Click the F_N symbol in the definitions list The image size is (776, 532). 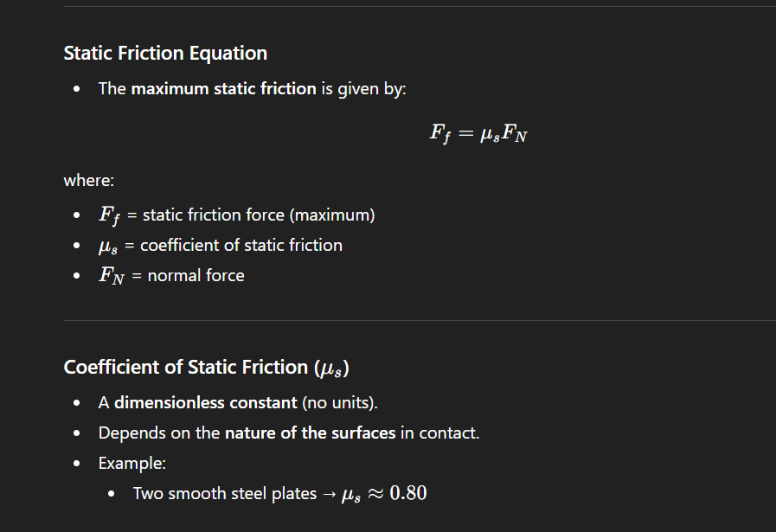click(111, 276)
